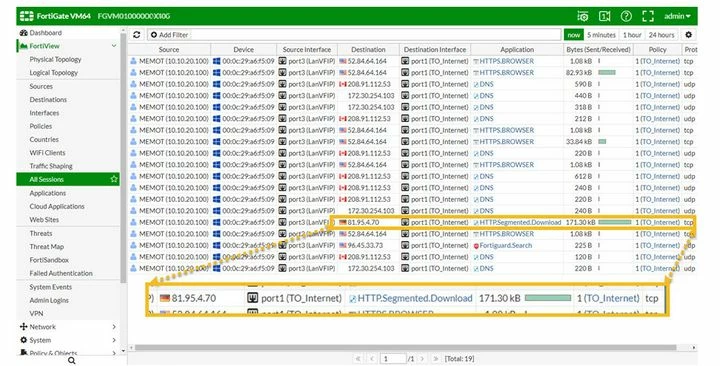Image resolution: width=720 pixels, height=366 pixels.
Task: Click the FortiView chart icon
Action: click(x=23, y=46)
